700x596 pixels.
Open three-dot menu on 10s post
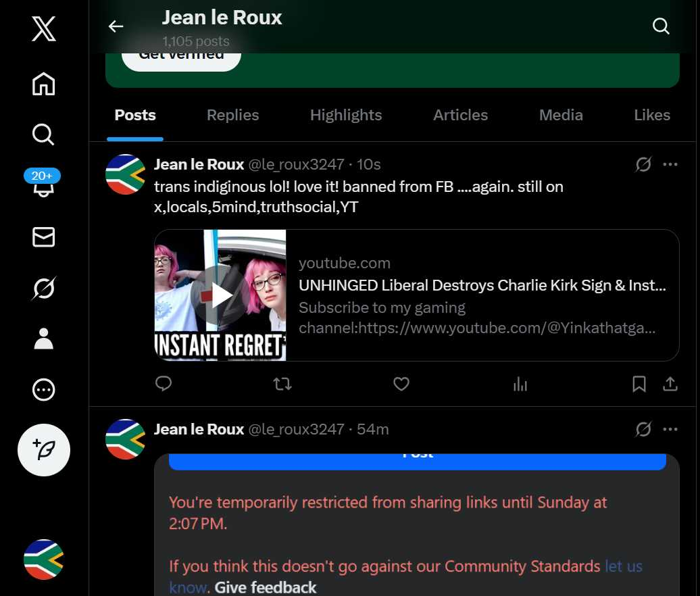click(670, 164)
